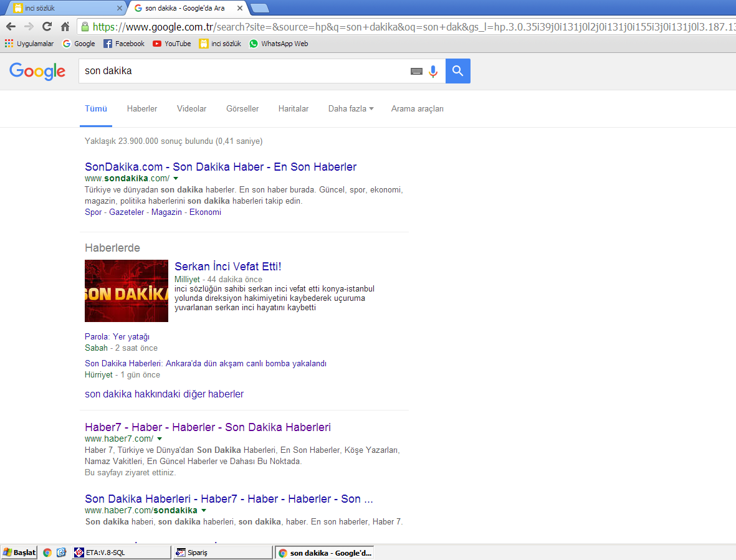Open Serkan İnci Vefat Etti headline
736x560 pixels.
(227, 267)
